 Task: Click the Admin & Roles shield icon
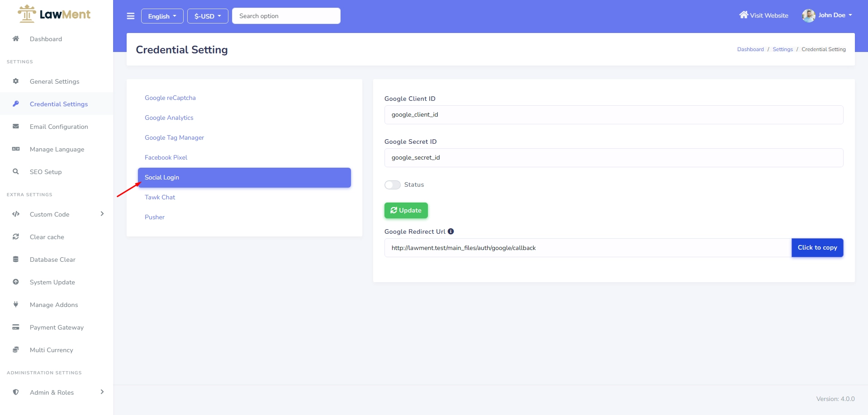[x=16, y=392]
